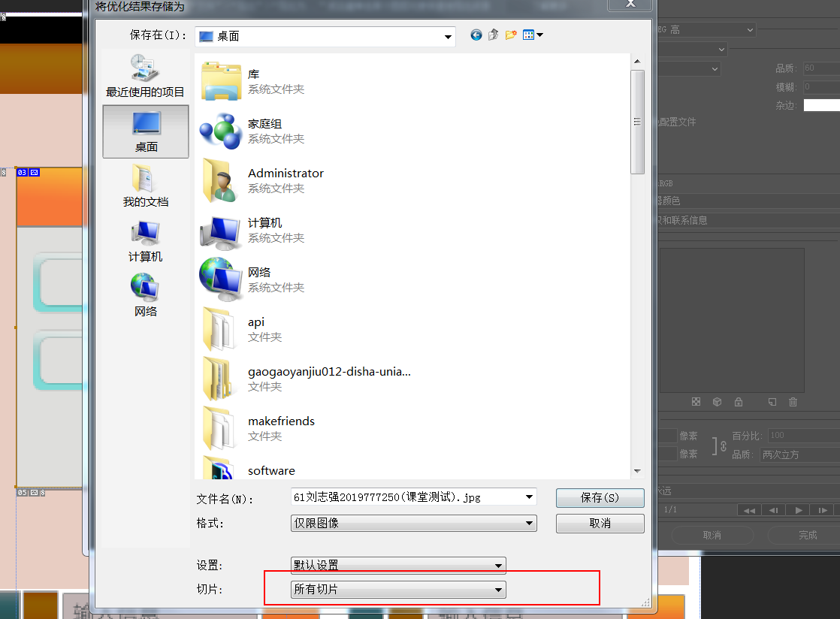Viewport: 840px width, 619px height.
Task: Select 我的文档 in the left sidebar
Action: click(144, 186)
